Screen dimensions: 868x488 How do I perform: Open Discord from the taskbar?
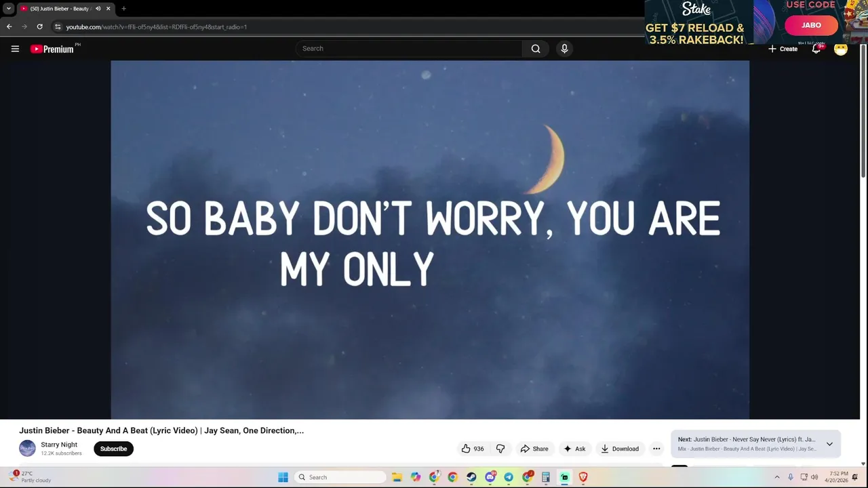[490, 477]
